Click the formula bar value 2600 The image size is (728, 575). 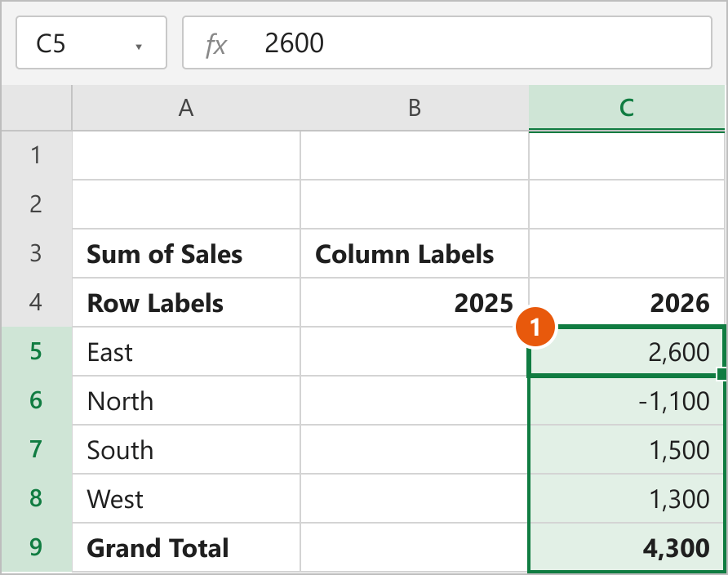[294, 43]
